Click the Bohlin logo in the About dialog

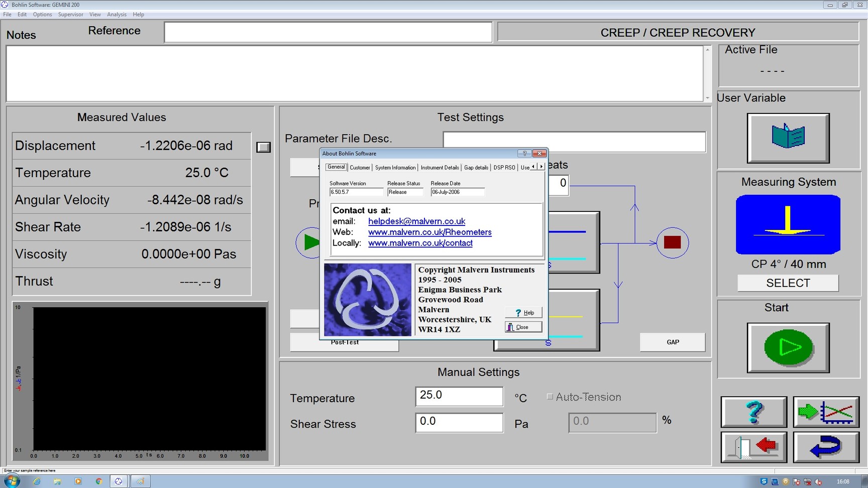(x=367, y=299)
